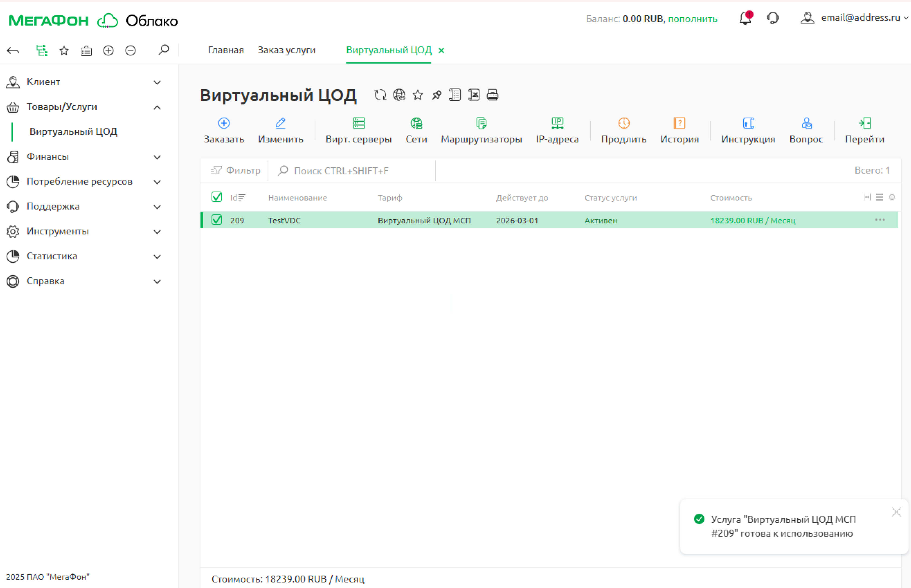911x588 pixels.
Task: Click the пополнить balance link
Action: [692, 19]
